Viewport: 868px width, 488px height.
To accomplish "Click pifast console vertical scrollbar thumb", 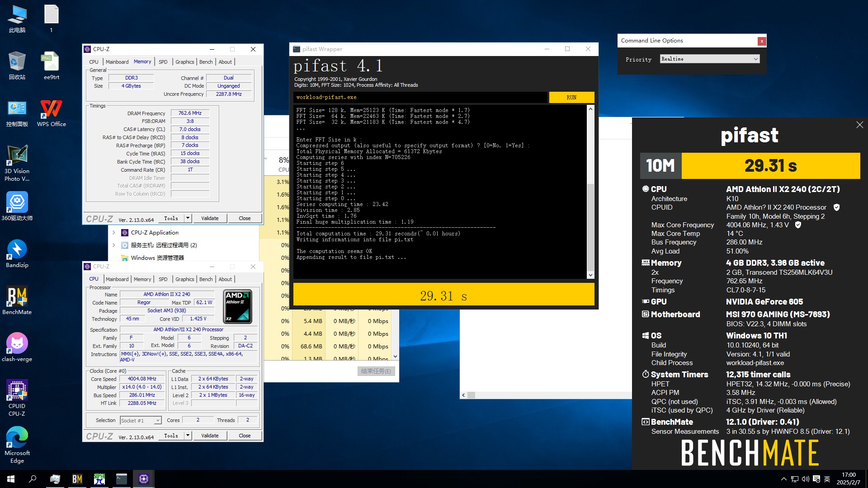I will [590, 227].
